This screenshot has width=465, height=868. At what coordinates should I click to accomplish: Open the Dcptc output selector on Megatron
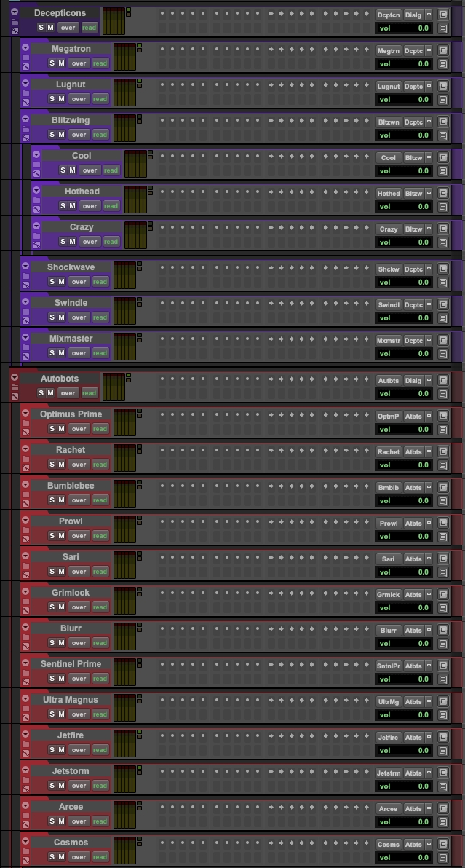pos(413,51)
